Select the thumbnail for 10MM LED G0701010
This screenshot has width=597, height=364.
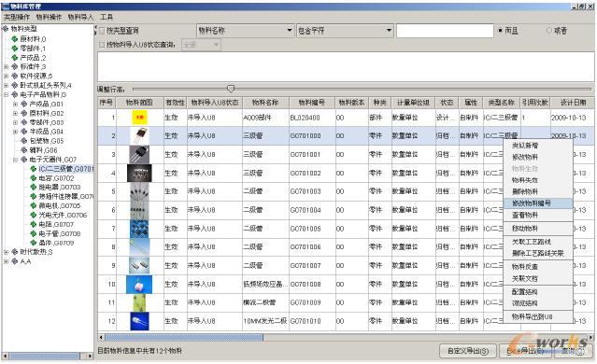tap(139, 321)
